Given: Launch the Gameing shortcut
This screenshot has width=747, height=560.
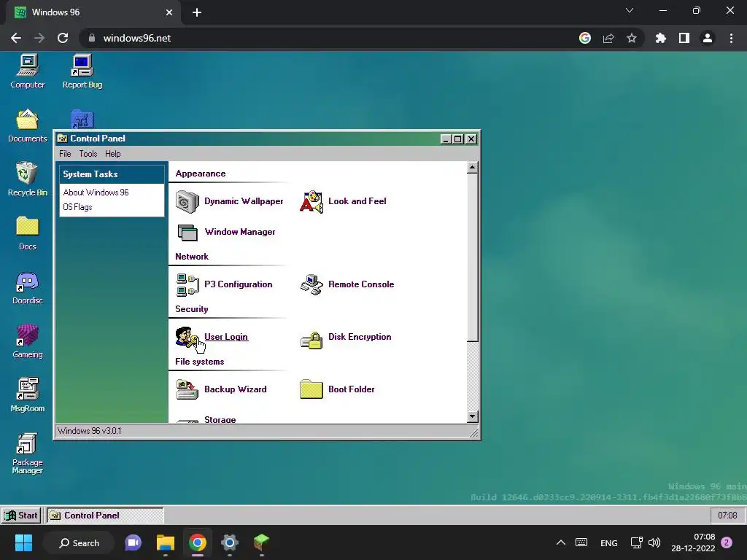Looking at the screenshot, I should (x=28, y=341).
